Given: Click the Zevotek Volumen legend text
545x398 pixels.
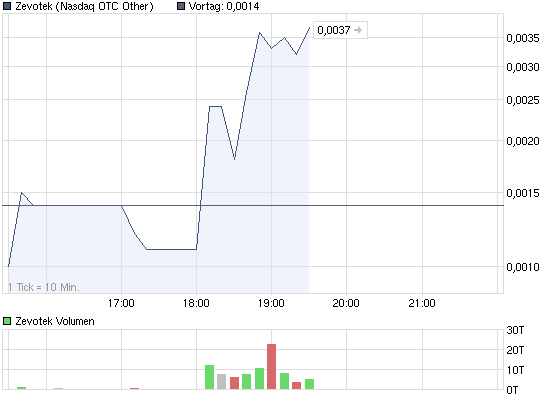Looking at the screenshot, I should 55,321.
